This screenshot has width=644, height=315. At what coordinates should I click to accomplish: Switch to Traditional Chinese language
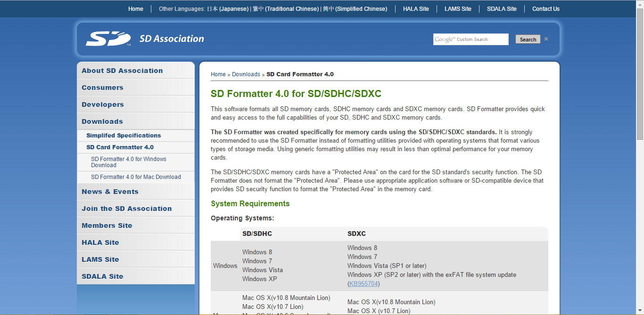[x=286, y=9]
